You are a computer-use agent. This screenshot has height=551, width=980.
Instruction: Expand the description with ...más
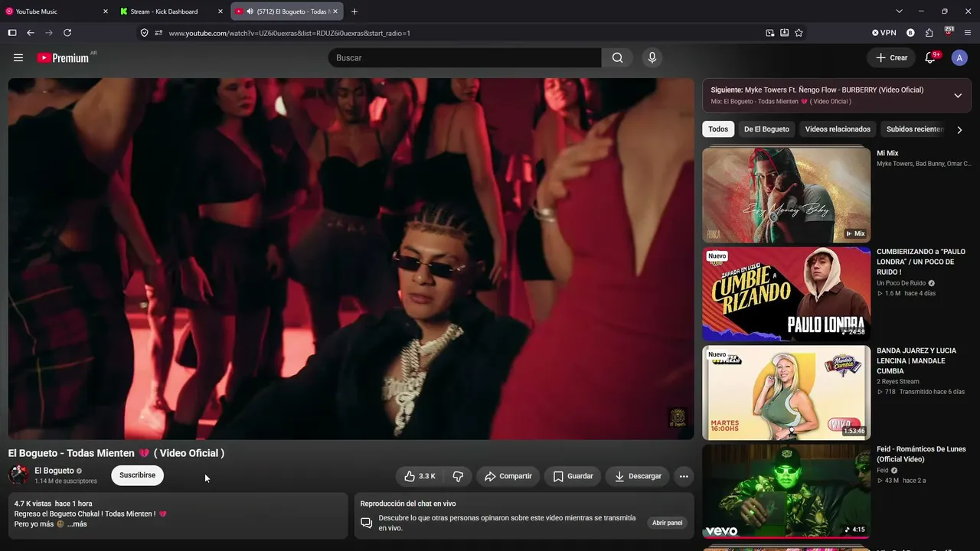click(x=77, y=524)
